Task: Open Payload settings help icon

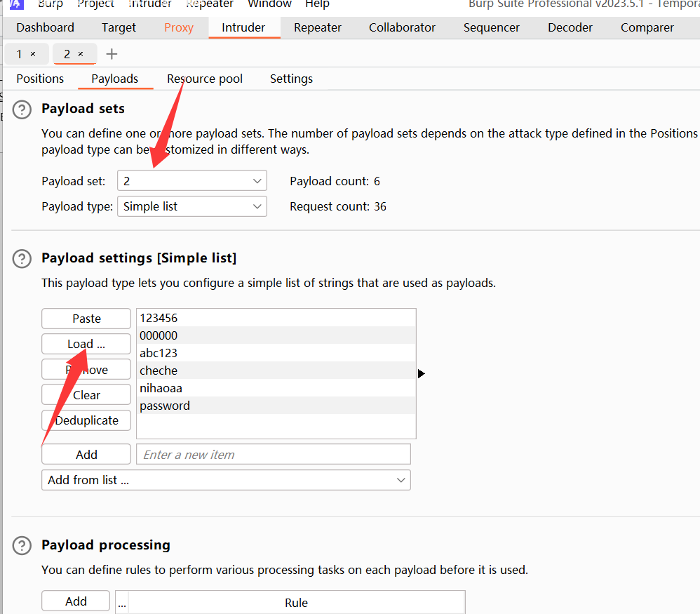Action: [22, 258]
